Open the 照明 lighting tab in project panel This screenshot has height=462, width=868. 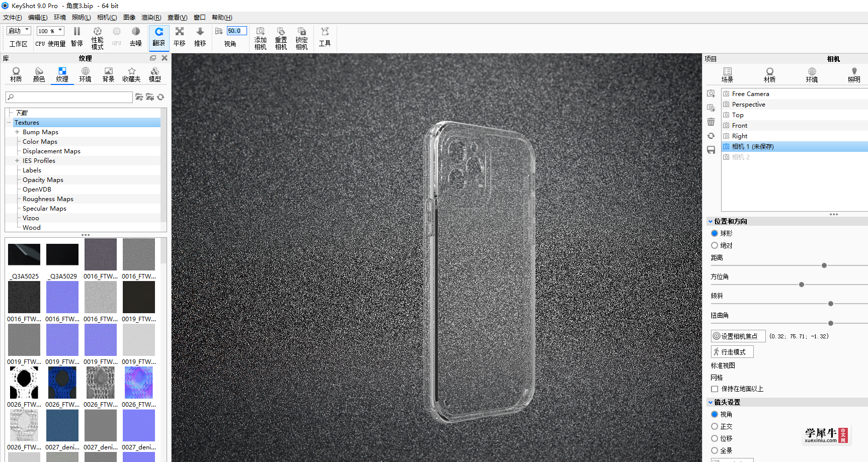click(x=854, y=75)
